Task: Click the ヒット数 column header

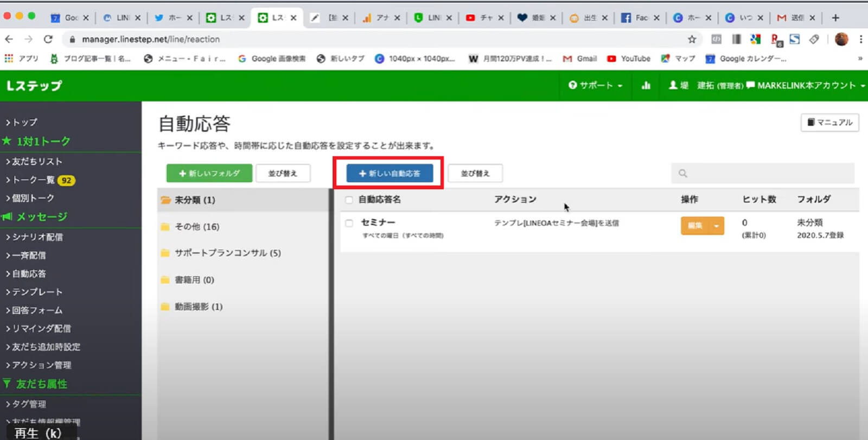Action: coord(759,199)
